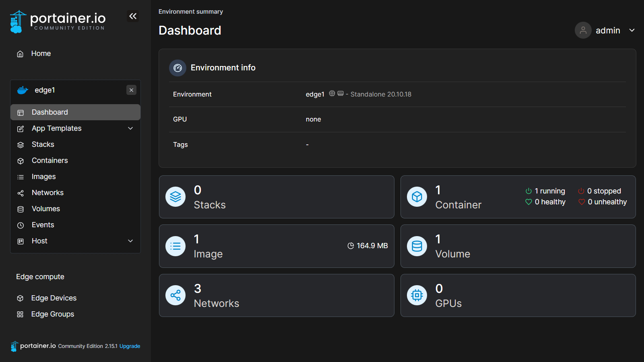Click the Portainer.io logo

click(58, 21)
